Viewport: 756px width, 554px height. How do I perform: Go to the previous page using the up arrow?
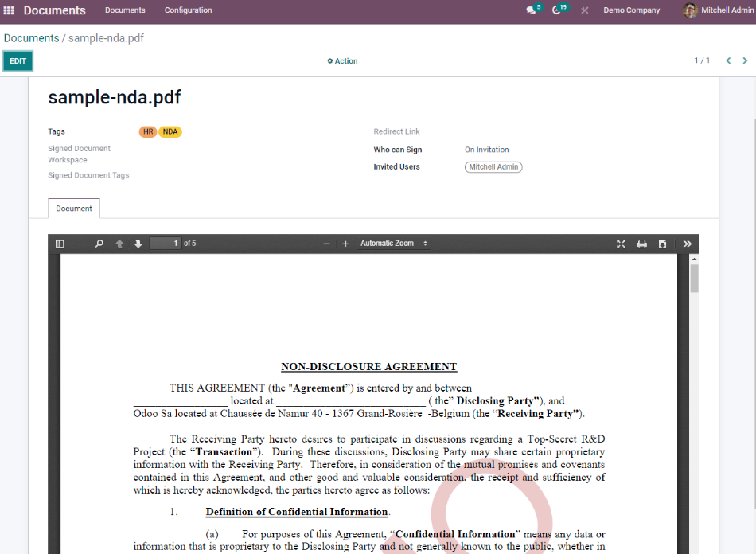click(119, 244)
